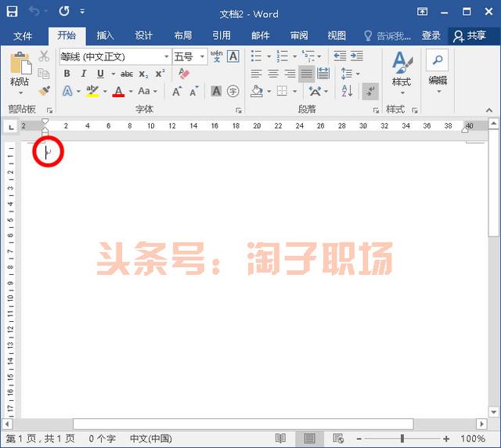Switch to the 设计 tab

pos(143,35)
